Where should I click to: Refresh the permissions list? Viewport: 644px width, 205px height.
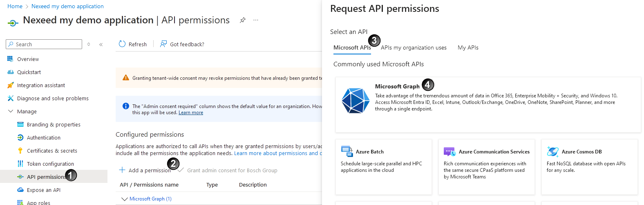pos(132,44)
